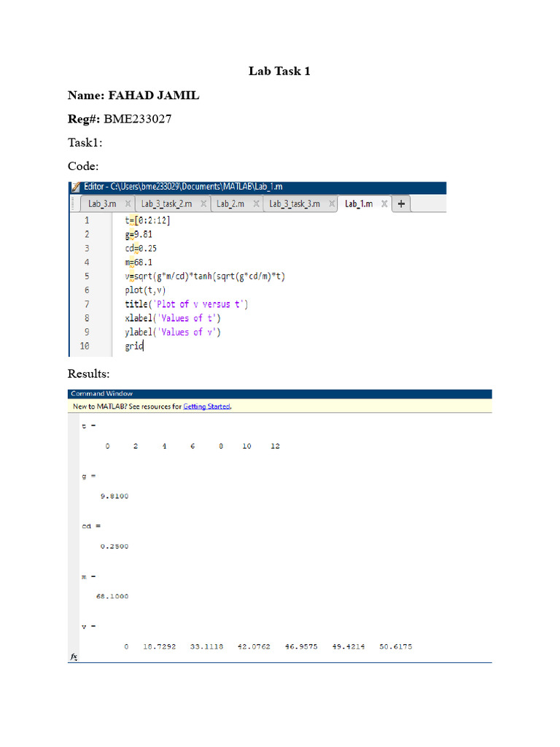Click the v output value 42.0762
The width and height of the screenshot is (560, 747).
[x=254, y=647]
